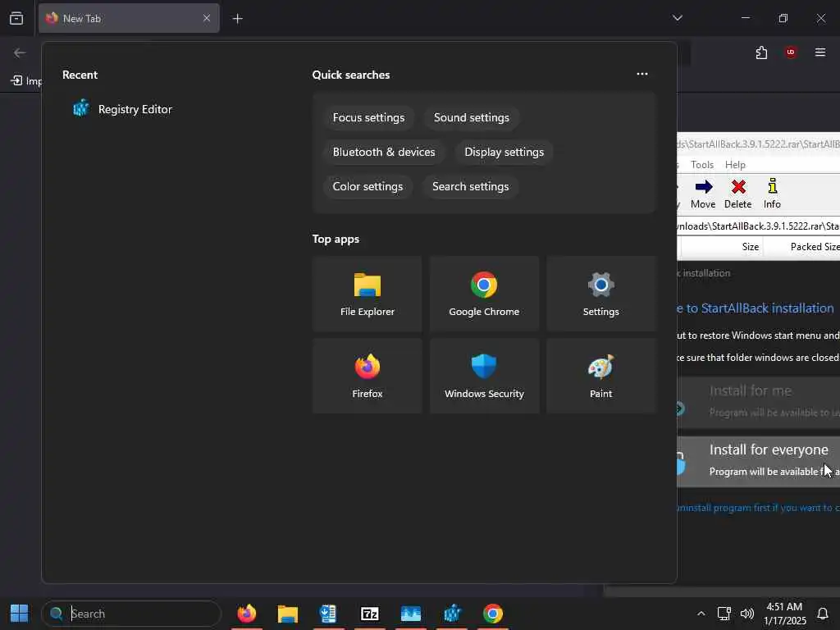Open Windows Security from Top apps
This screenshot has width=840, height=630.
[x=484, y=376]
